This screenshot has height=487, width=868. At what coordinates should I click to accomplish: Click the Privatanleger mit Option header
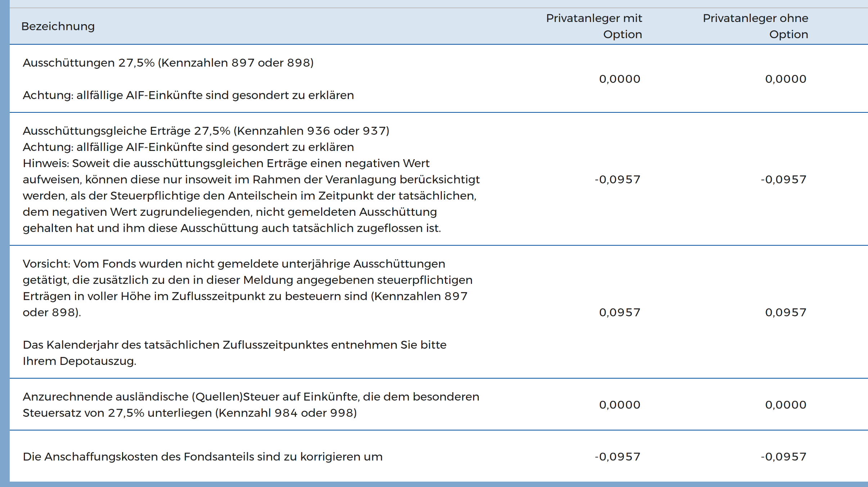point(594,26)
